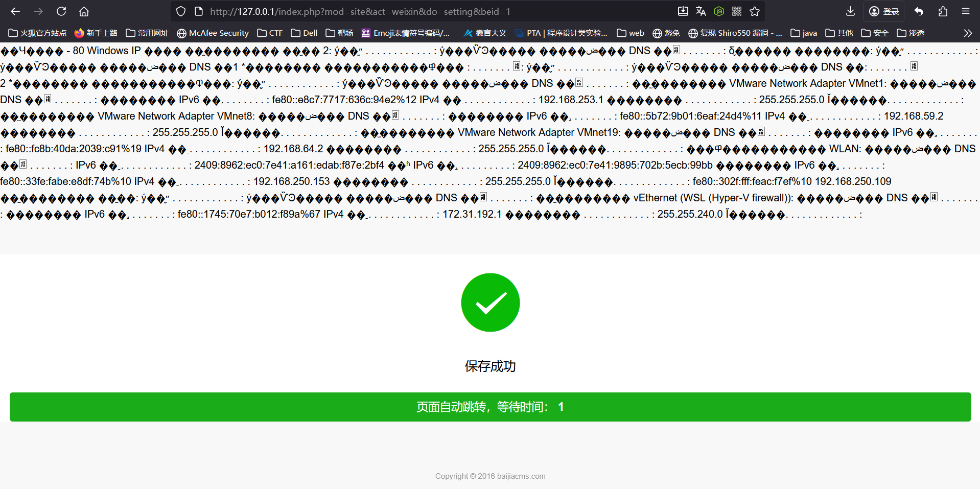Expand the 靶场 bookmark folder
Viewport: 980px width, 489px height.
point(339,33)
